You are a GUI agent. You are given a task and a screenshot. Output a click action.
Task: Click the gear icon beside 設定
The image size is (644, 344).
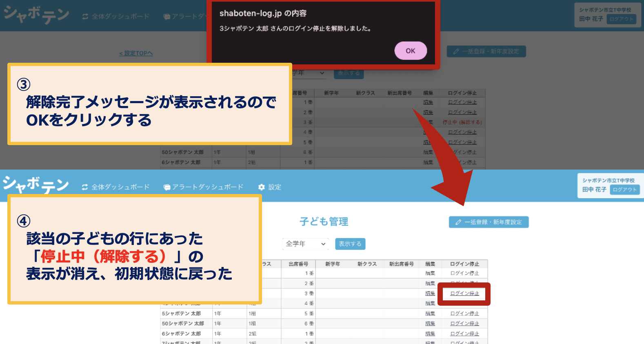(x=262, y=187)
